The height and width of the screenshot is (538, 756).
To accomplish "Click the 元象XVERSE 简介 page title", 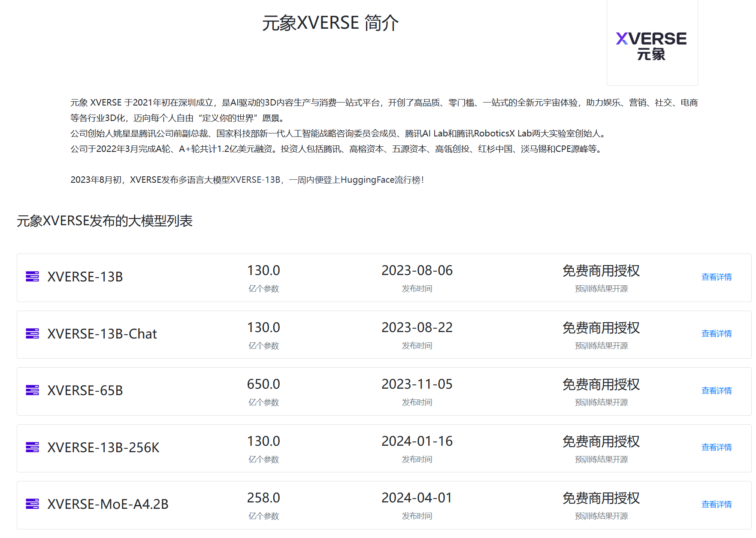I will [330, 23].
